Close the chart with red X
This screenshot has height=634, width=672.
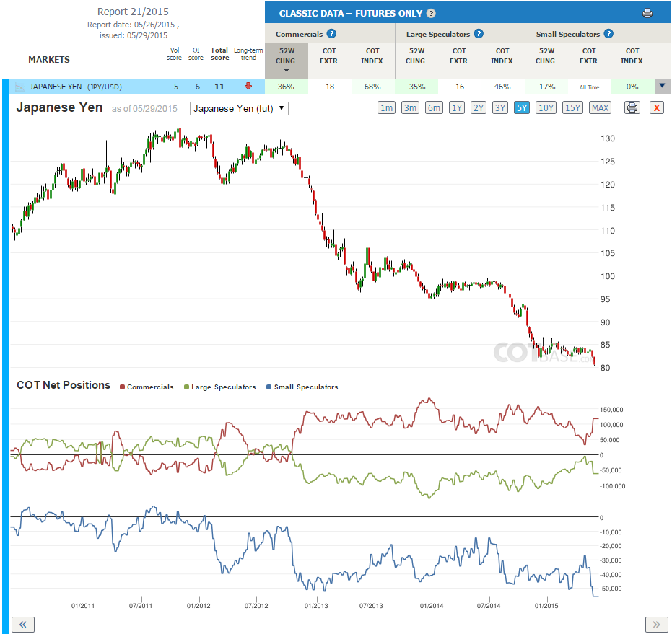(x=656, y=107)
